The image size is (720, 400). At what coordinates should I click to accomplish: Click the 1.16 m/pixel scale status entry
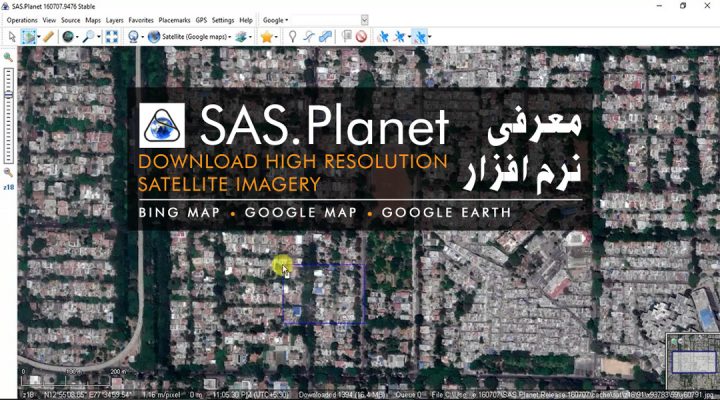pos(161,395)
